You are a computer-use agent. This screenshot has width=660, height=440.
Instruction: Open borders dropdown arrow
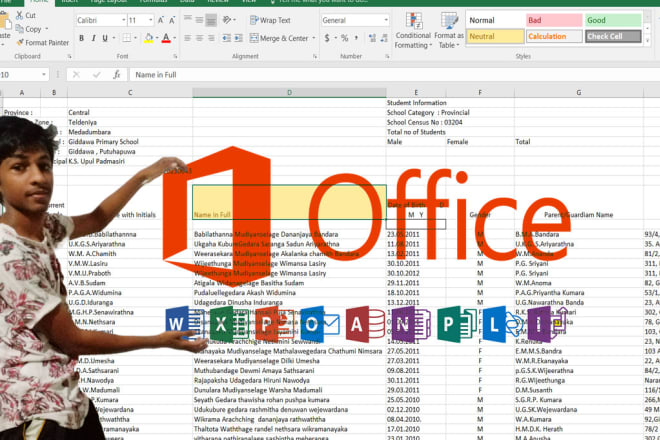click(136, 38)
